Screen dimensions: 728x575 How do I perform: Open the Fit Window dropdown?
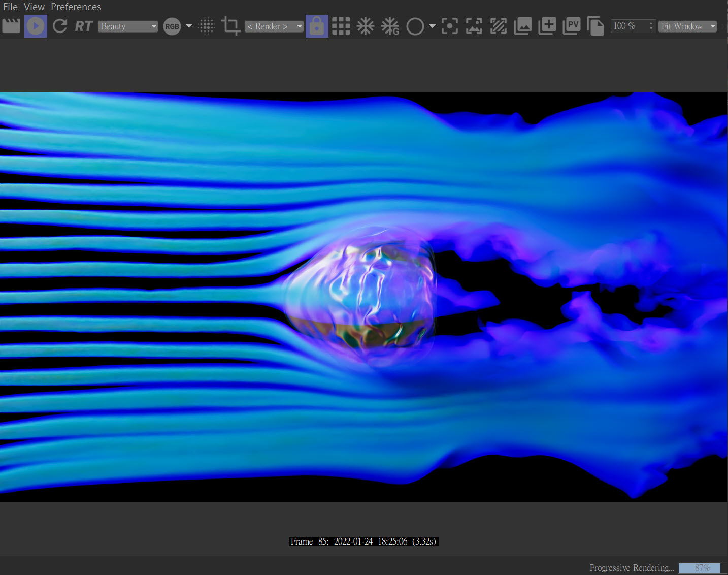tap(687, 26)
